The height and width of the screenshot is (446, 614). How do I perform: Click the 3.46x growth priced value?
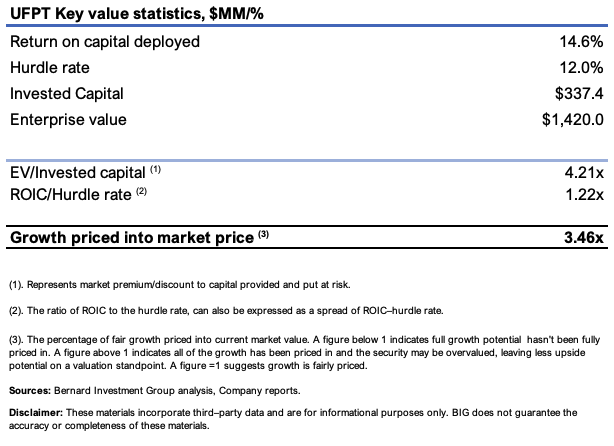[582, 238]
